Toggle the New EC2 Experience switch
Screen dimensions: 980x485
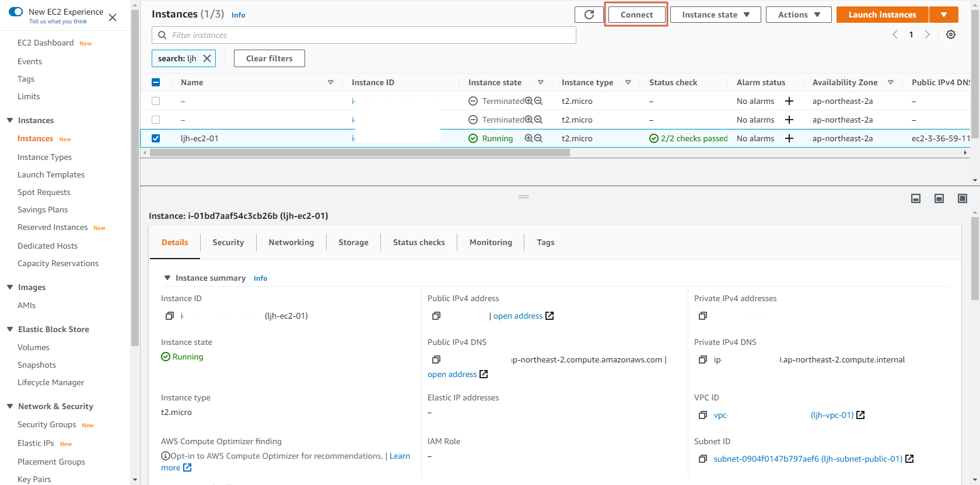pyautogui.click(x=16, y=12)
